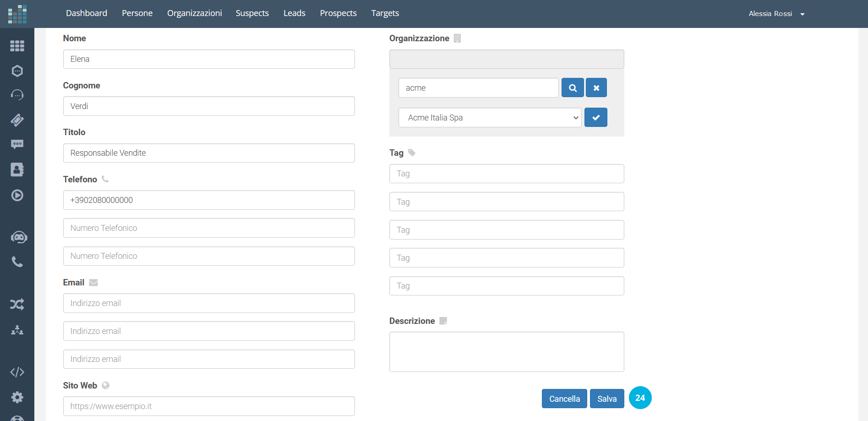Click the play circle icon in sidebar

point(17,195)
